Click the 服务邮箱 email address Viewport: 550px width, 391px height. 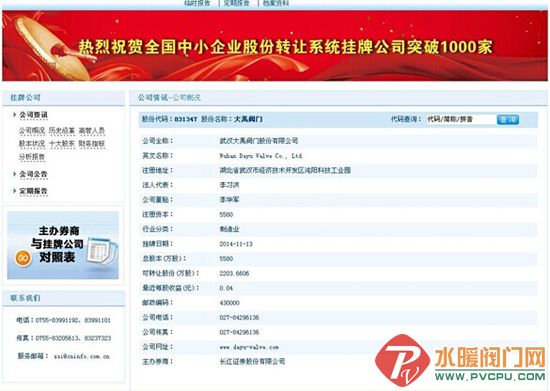pos(82,356)
